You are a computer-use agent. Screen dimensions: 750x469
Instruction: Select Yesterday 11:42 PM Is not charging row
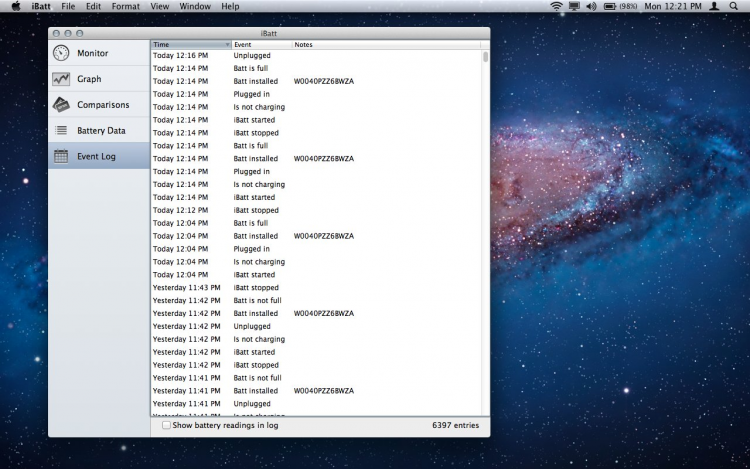pos(316,339)
